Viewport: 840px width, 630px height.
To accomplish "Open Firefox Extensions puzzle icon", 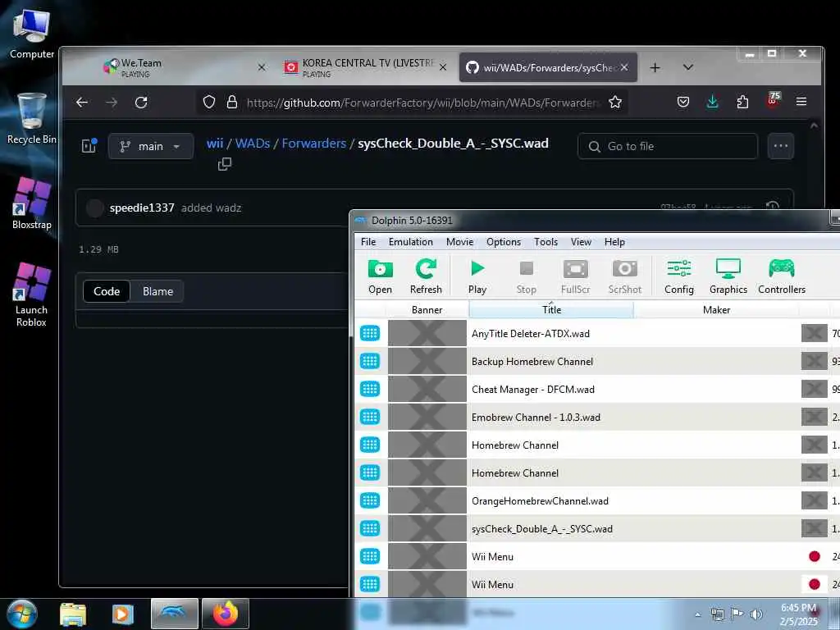I will [742, 102].
